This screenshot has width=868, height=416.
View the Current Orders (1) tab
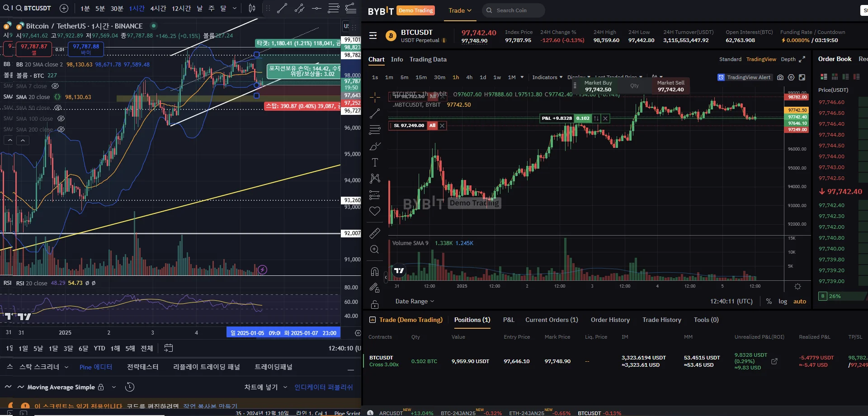pos(552,320)
